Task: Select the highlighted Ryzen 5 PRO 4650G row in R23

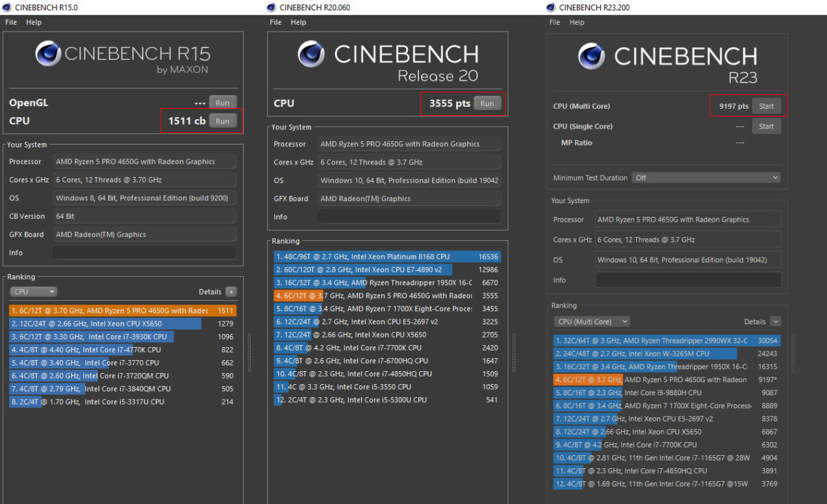Action: click(x=667, y=379)
